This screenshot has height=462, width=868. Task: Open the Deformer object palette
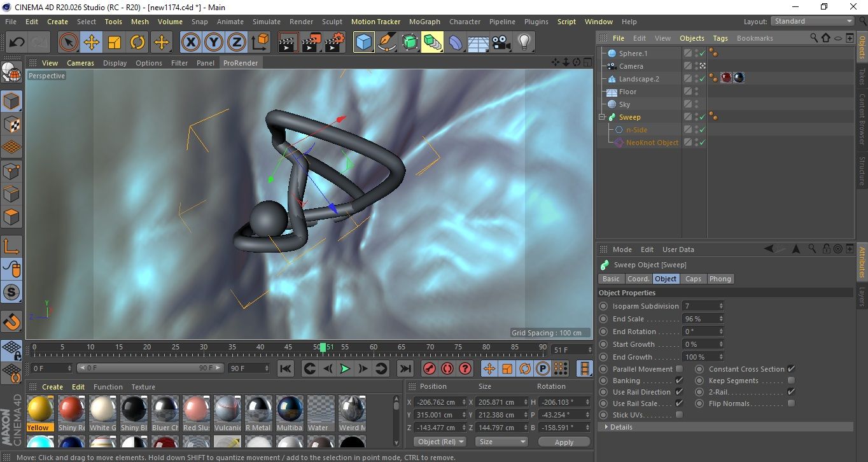[x=456, y=43]
